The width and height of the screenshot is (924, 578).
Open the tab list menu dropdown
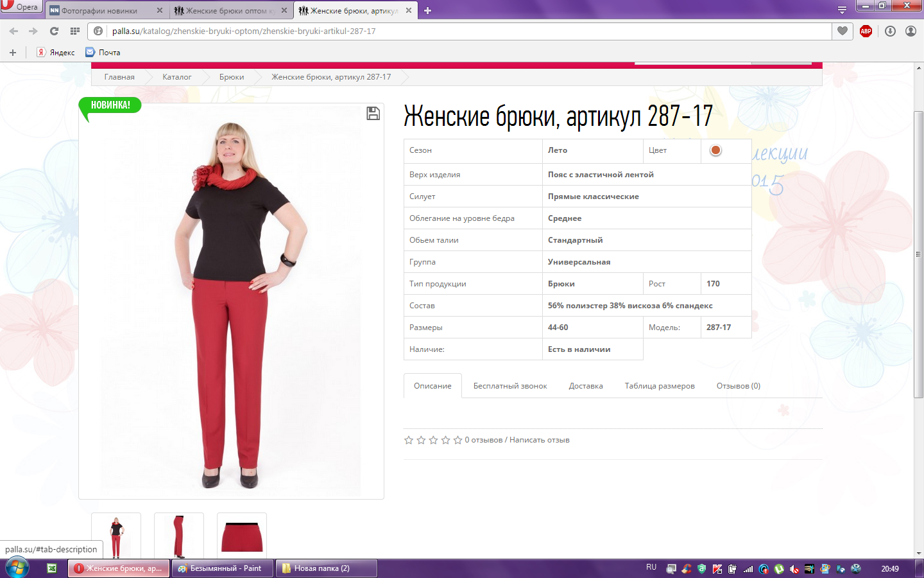[x=842, y=10]
